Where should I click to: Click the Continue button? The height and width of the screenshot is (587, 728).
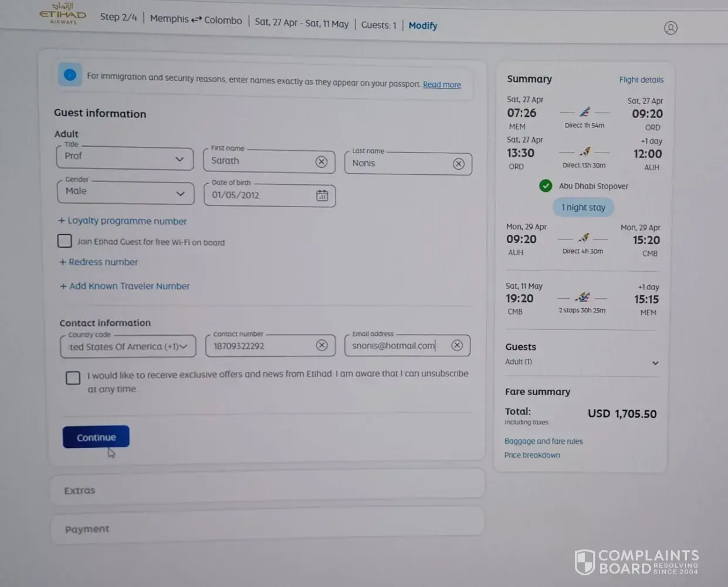[96, 437]
